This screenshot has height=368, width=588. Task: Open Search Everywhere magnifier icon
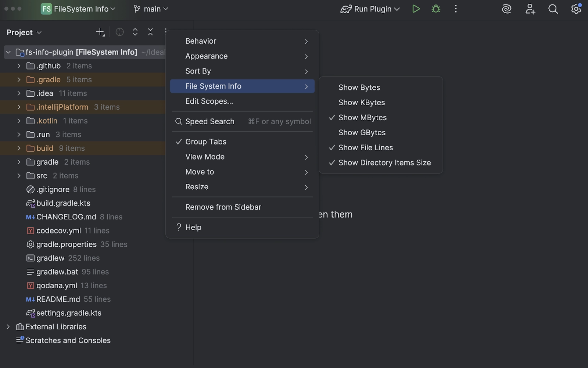553,9
